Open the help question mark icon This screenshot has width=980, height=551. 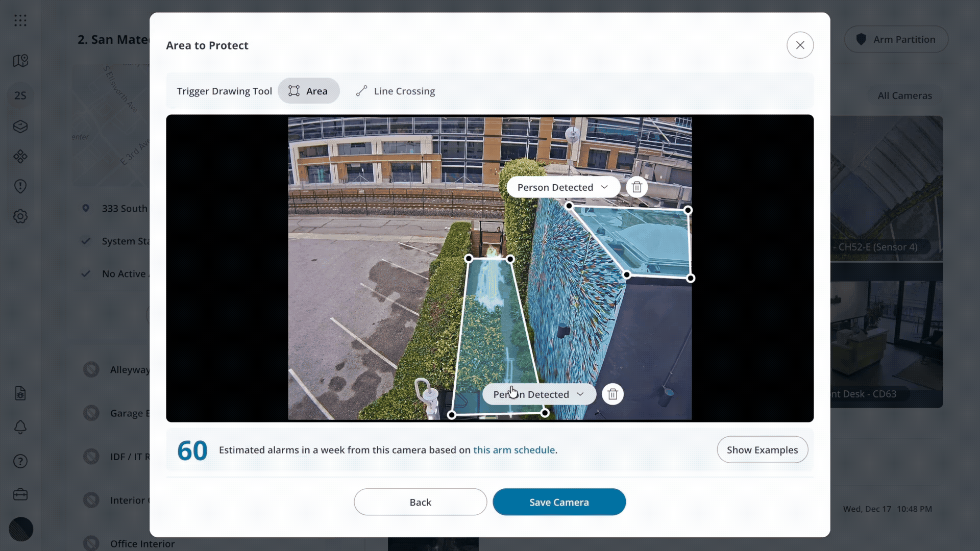tap(20, 461)
